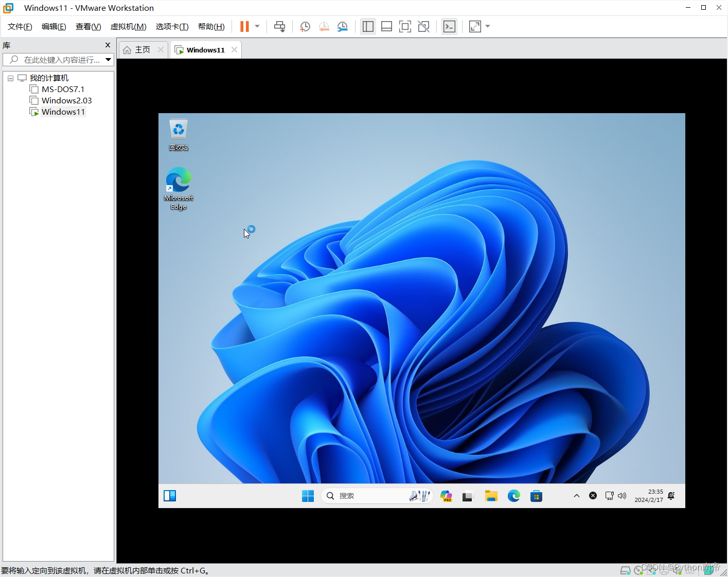The width and height of the screenshot is (728, 577).
Task: Click the orange Pause VM toolbar button
Action: [244, 27]
